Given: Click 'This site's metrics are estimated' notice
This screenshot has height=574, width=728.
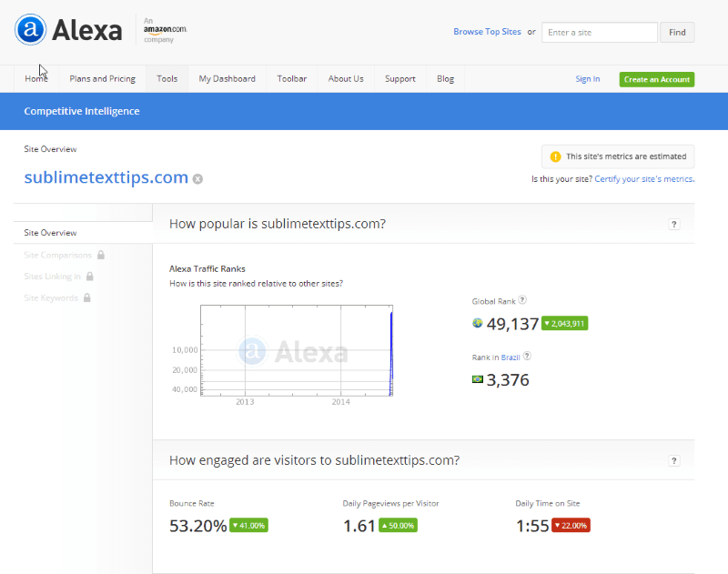Looking at the screenshot, I should tap(618, 156).
